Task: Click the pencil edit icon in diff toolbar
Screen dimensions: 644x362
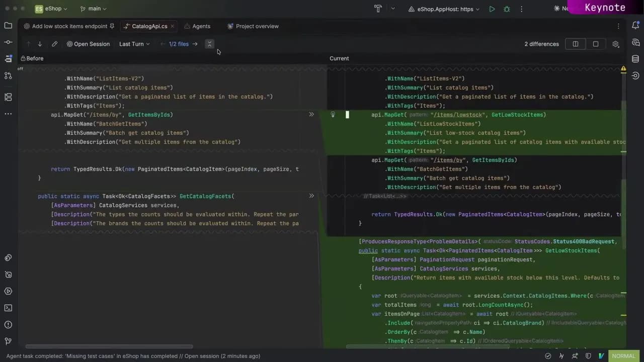Action: pyautogui.click(x=54, y=44)
